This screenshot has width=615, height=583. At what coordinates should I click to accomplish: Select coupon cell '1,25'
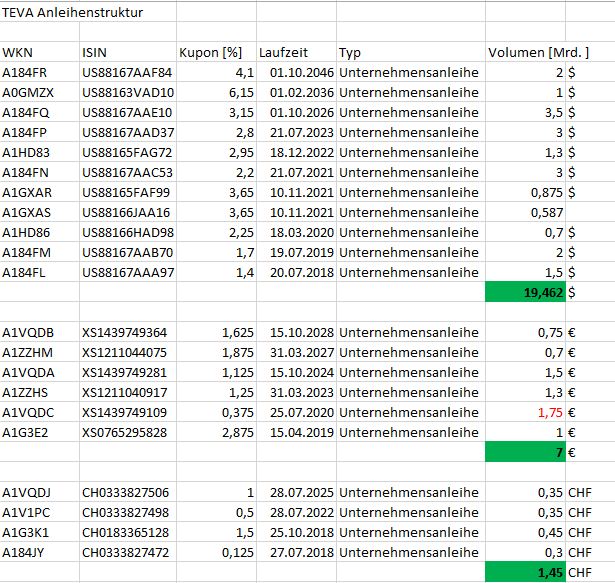click(x=217, y=392)
